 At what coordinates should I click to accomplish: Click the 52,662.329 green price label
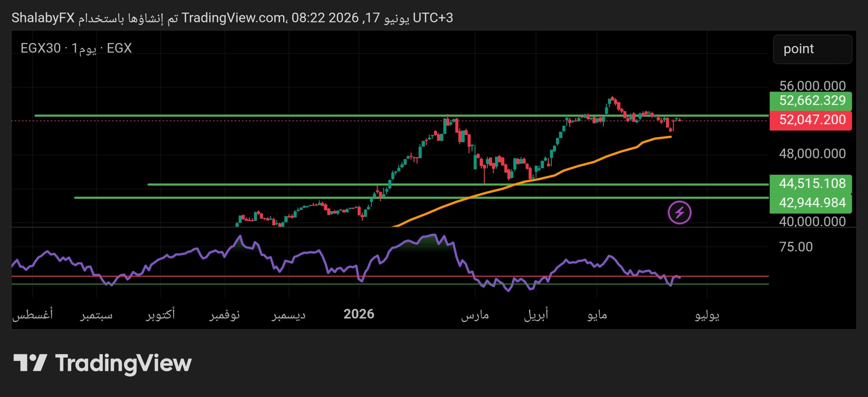(811, 101)
